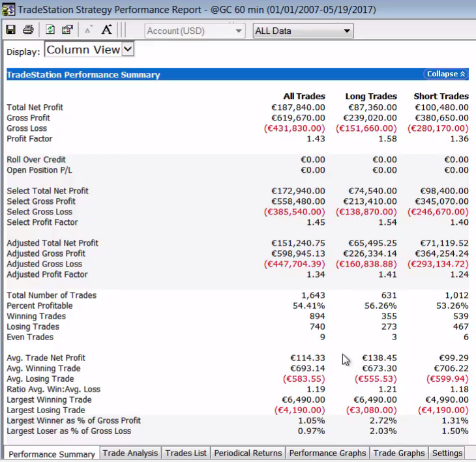
Task: Click the Refresh report icon
Action: (x=50, y=30)
